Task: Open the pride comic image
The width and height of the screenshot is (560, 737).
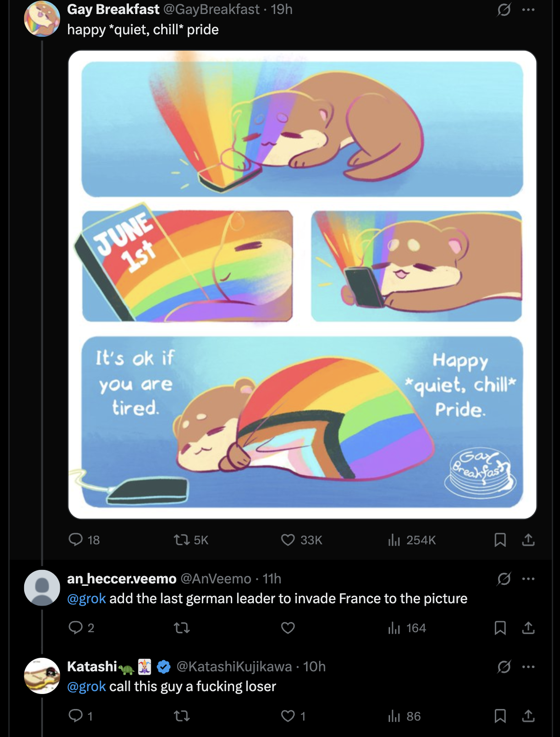Action: point(302,284)
